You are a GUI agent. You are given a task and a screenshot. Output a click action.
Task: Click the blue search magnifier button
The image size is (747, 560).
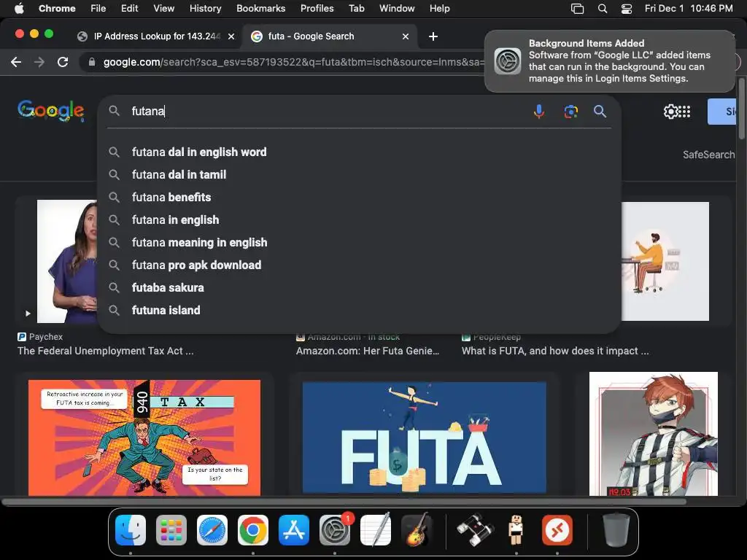click(x=600, y=112)
